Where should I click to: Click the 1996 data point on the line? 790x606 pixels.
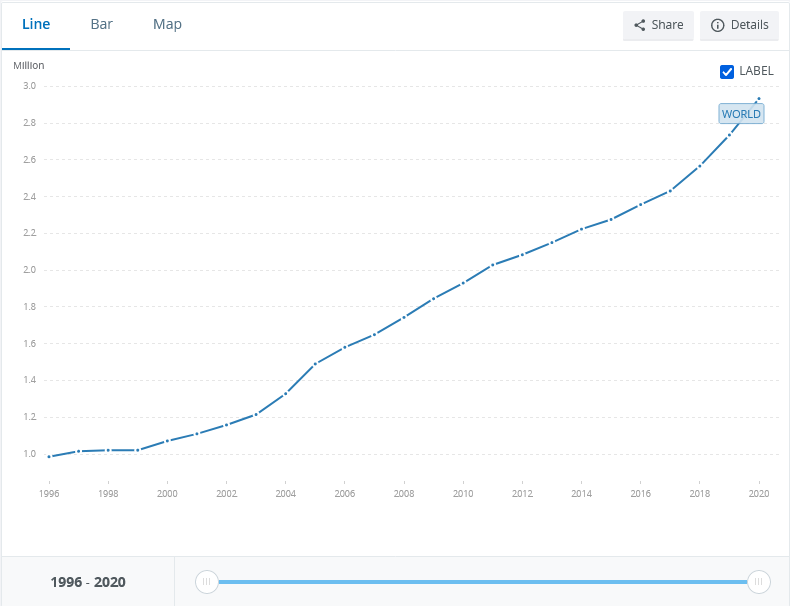[x=49, y=456]
